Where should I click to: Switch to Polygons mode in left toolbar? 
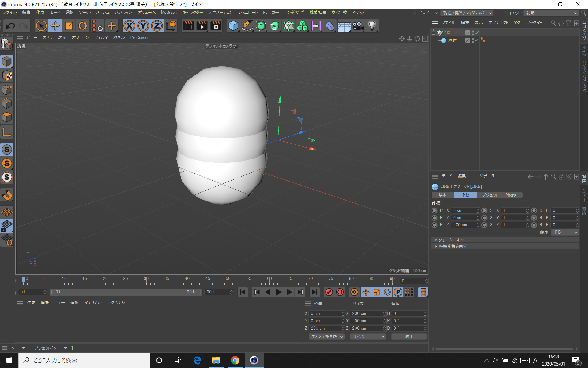pos(7,117)
